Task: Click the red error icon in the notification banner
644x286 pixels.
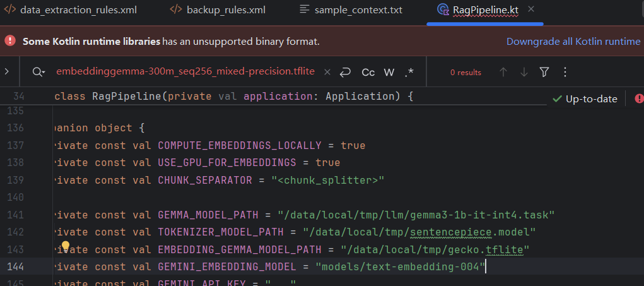Action: point(10,40)
